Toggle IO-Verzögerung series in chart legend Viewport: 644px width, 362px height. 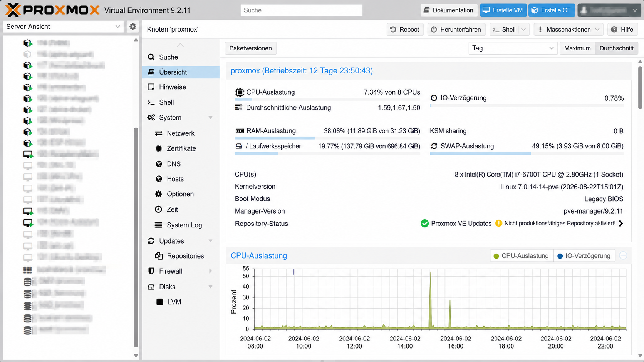click(x=585, y=256)
